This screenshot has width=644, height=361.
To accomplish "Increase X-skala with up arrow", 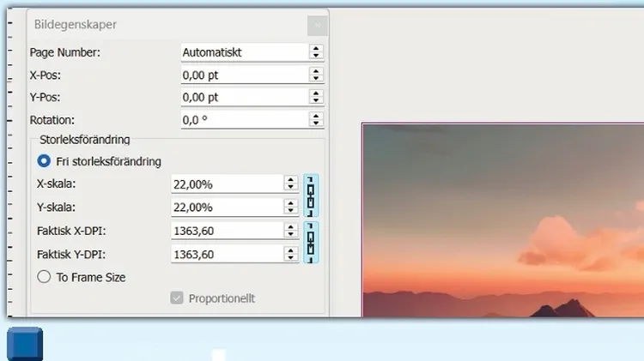I will tap(291, 180).
